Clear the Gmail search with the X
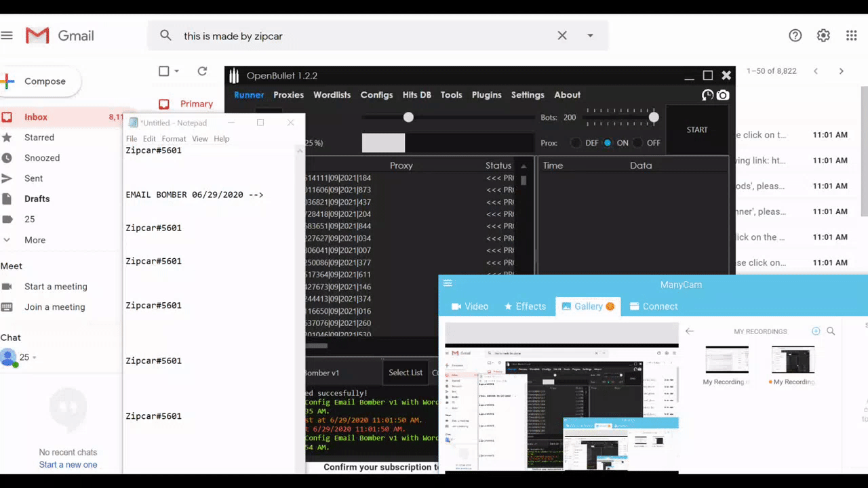 coord(562,35)
